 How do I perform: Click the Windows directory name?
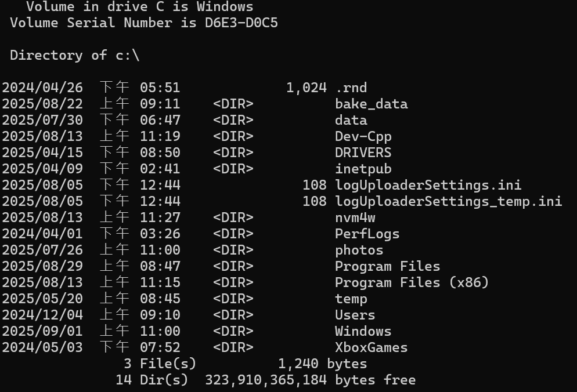pos(363,331)
